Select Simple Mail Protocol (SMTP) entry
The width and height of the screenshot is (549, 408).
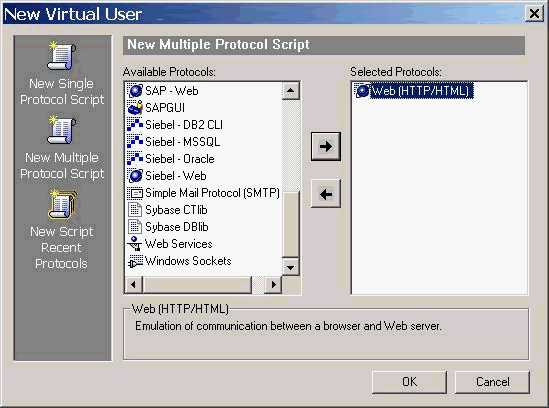(x=212, y=193)
